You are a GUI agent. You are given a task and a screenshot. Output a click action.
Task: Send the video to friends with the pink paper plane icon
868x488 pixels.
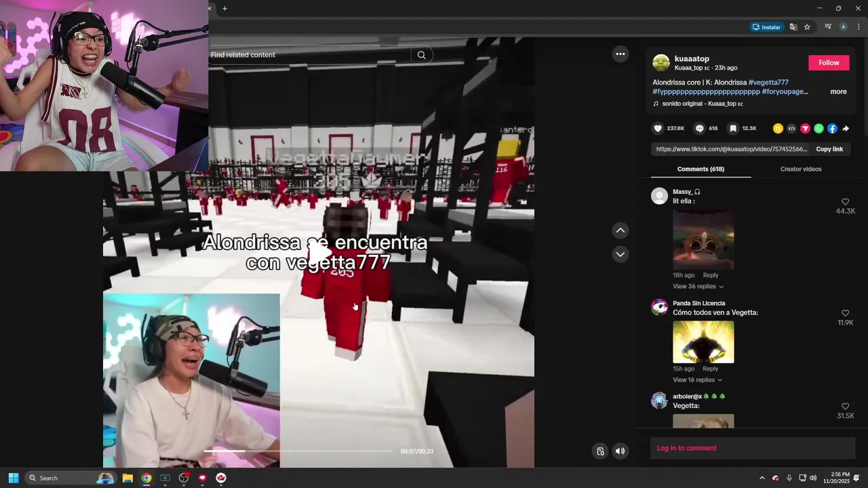pos(805,128)
